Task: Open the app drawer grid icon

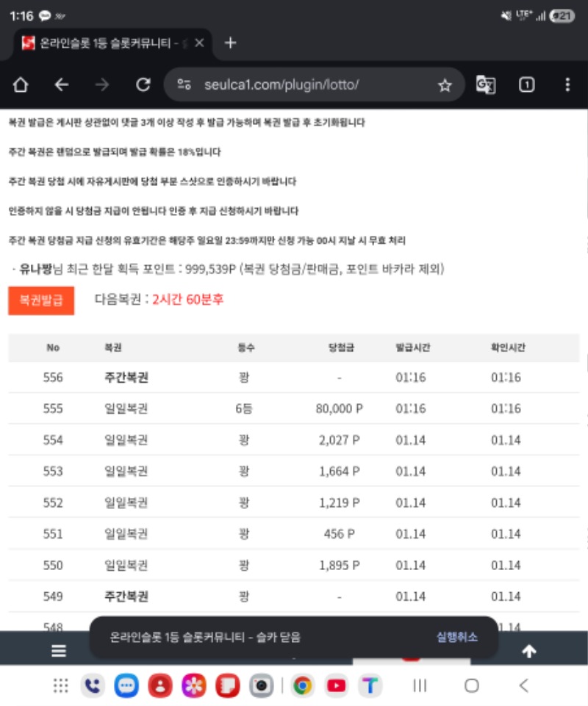Action: coord(60,685)
